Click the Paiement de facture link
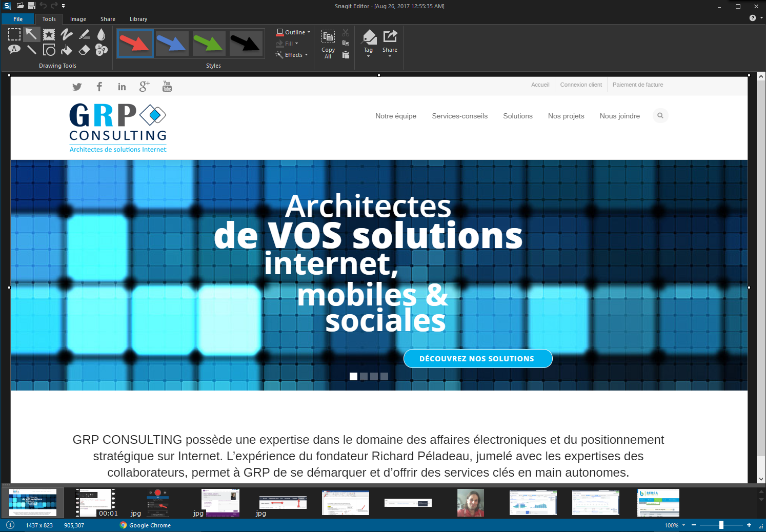This screenshot has height=532, width=766. [x=638, y=85]
